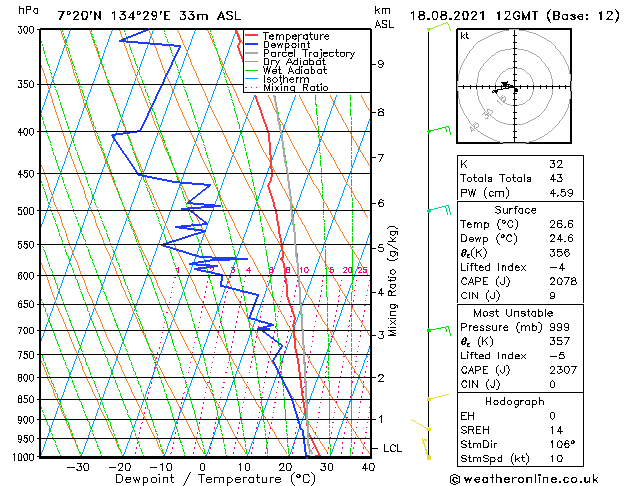This screenshot has width=629, height=486.
Task: Click the surface Dewp value 24.6
Action: click(562, 239)
